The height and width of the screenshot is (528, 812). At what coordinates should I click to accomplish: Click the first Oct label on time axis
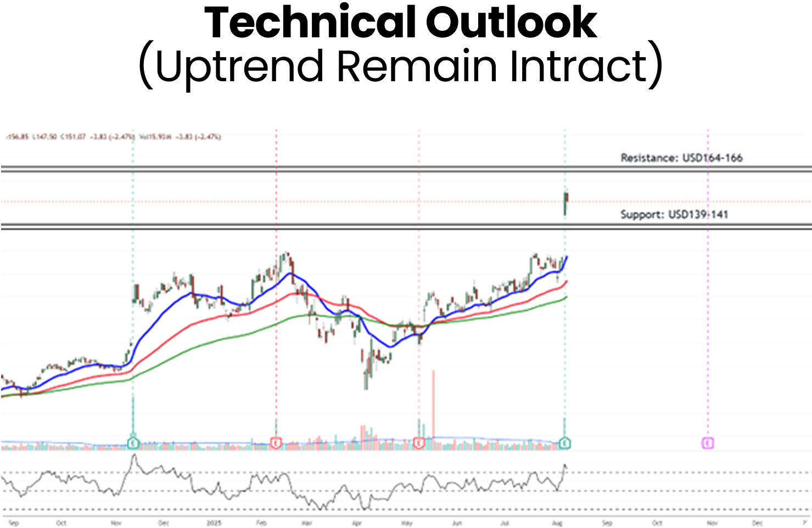(61, 523)
